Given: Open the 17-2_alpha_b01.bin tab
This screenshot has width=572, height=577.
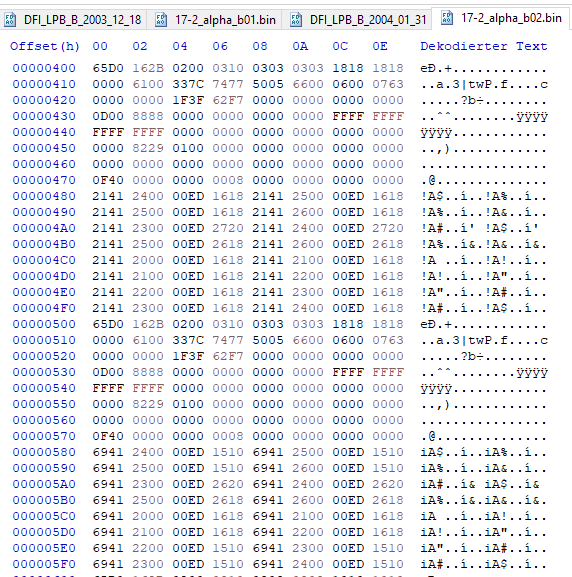Looking at the screenshot, I should click(214, 19).
